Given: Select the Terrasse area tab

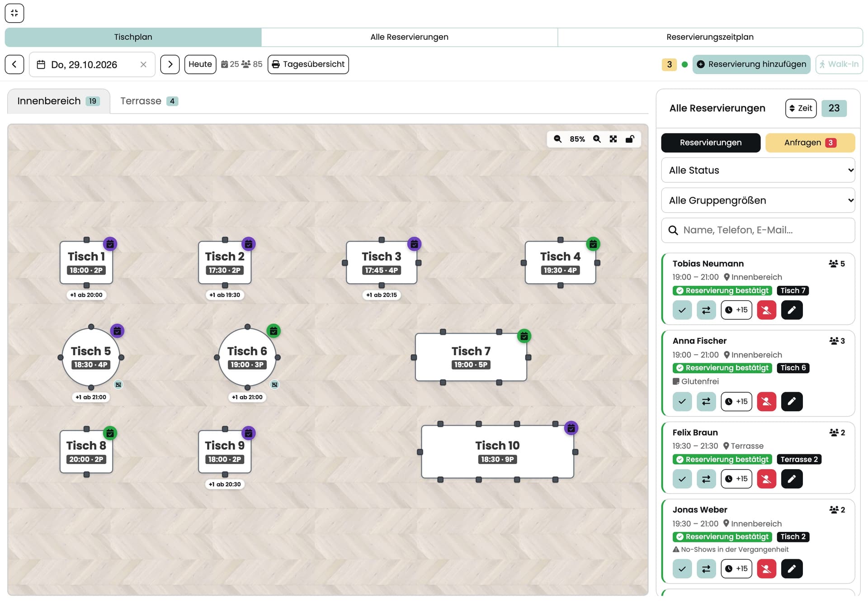Looking at the screenshot, I should point(149,101).
